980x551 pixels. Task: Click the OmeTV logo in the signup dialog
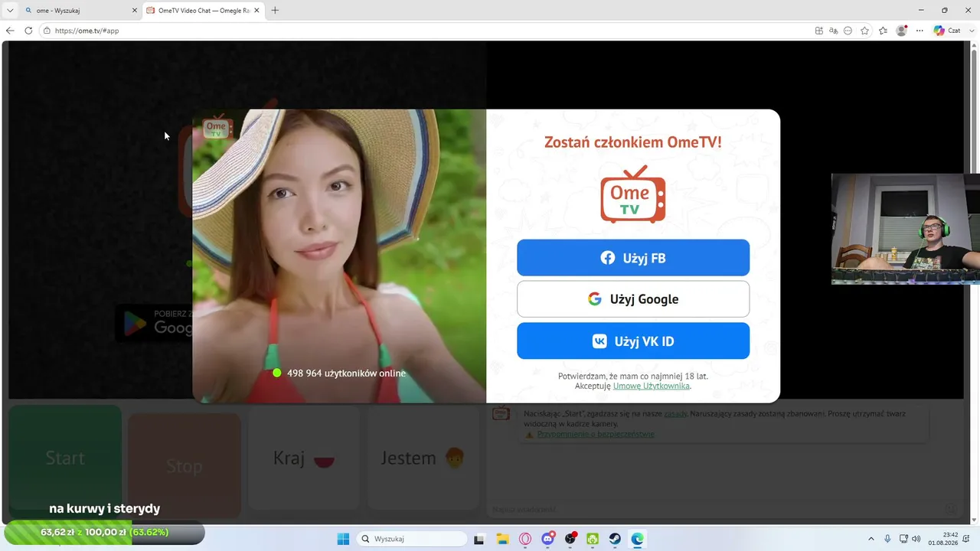633,194
